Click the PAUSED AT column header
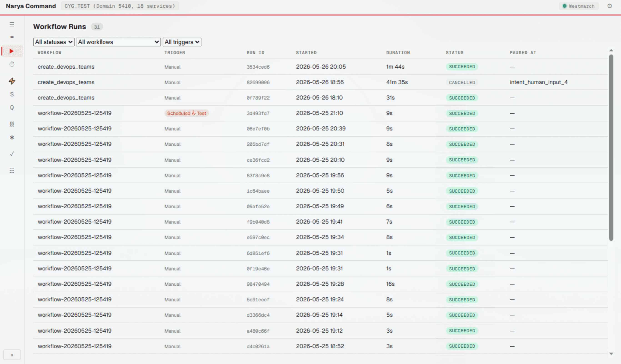The height and width of the screenshot is (364, 621). pyautogui.click(x=523, y=52)
